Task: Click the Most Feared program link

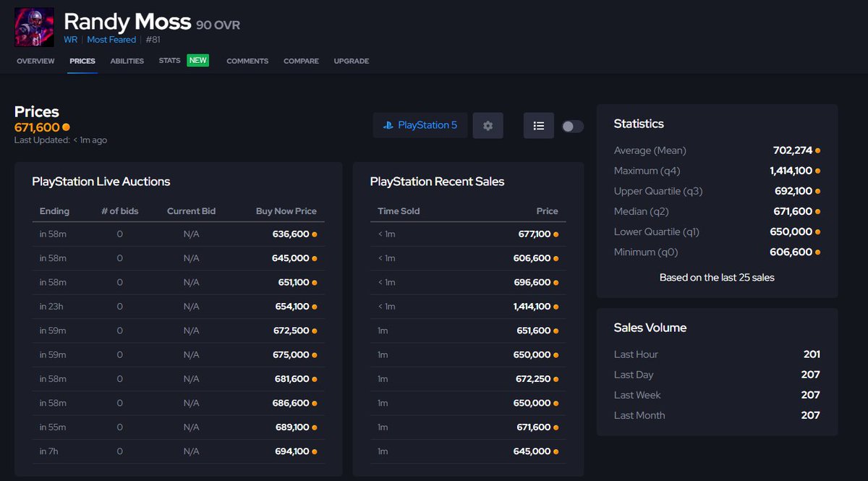Action: coord(111,40)
